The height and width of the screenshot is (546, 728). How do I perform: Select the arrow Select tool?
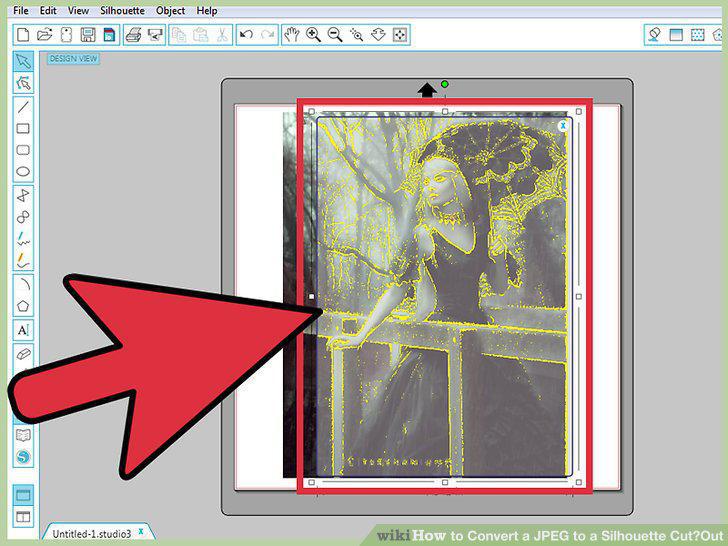[x=23, y=61]
